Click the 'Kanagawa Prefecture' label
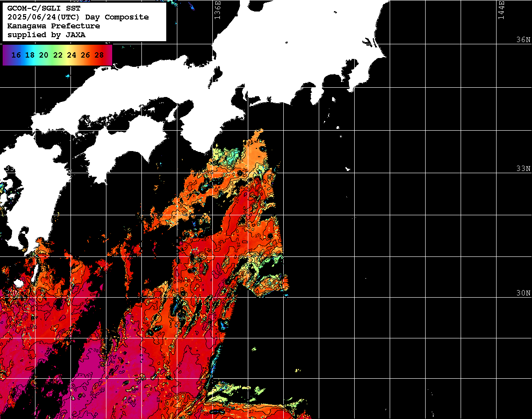532x419 pixels. [54, 26]
